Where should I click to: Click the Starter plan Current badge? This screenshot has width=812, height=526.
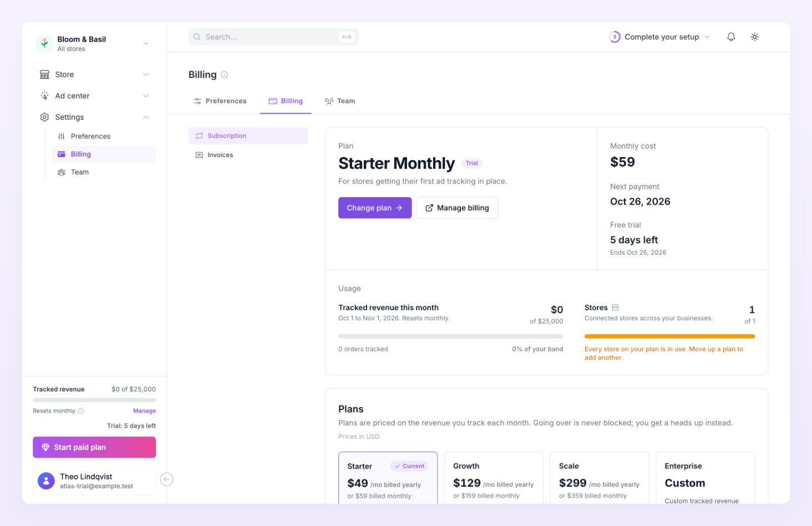409,466
